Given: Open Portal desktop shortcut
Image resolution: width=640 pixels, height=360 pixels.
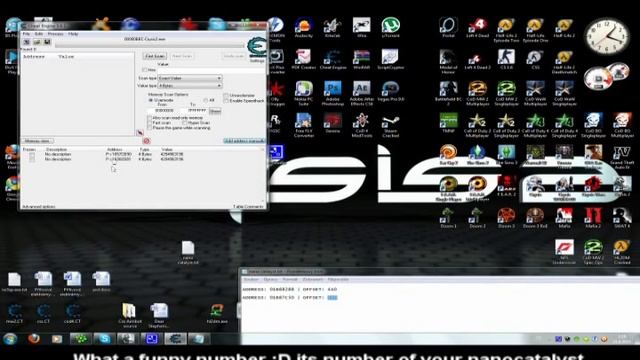Looking at the screenshot, I should (x=448, y=28).
